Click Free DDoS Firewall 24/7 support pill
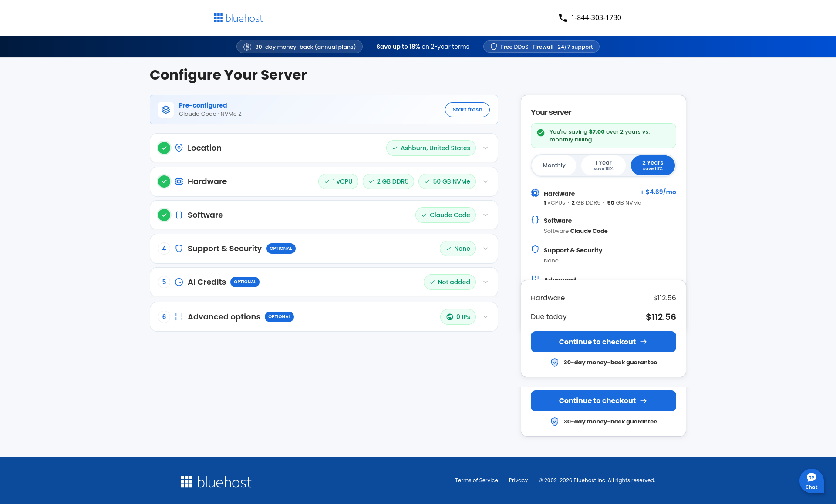 [541, 47]
